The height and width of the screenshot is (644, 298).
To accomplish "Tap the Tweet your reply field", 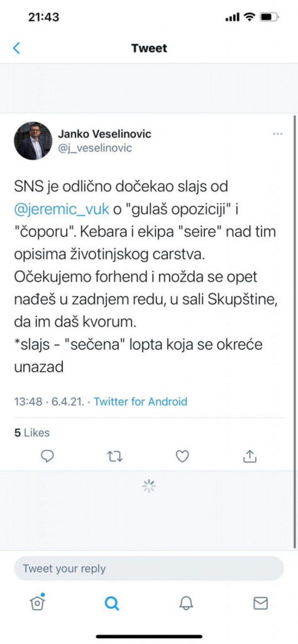I will click(149, 568).
